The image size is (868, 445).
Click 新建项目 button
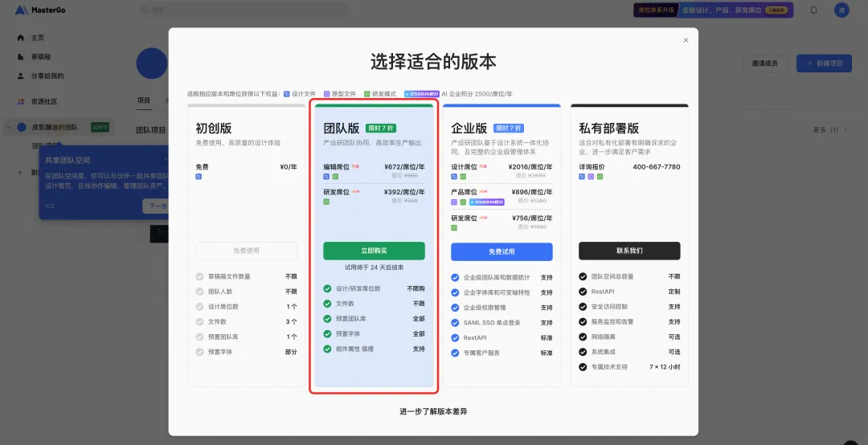[x=824, y=63]
